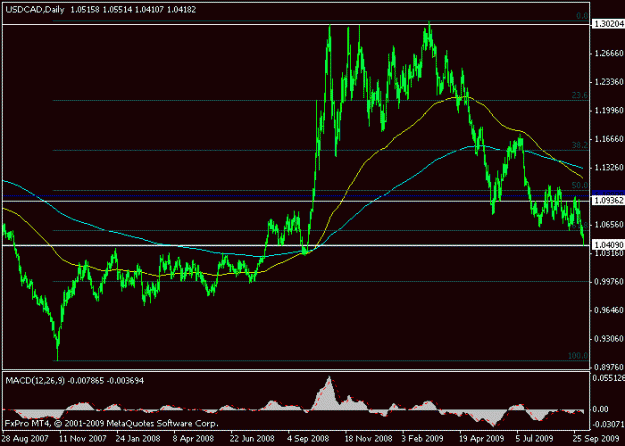
Task: Click the Fibonacci 0.0 level label
Action: pos(582,16)
